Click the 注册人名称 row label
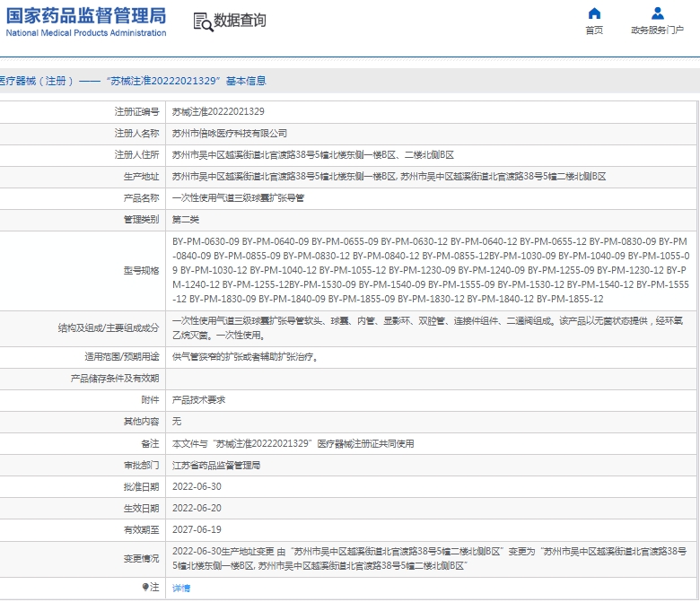Viewport: 700px width, 602px height. point(136,134)
